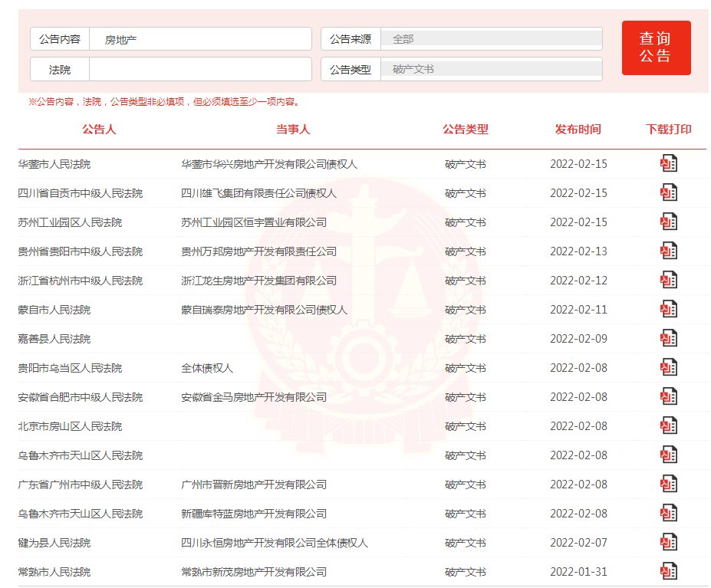This screenshot has width=711, height=588.
Task: Select 贵州省贵阳市中级人民法院 in the list
Action: (81, 251)
